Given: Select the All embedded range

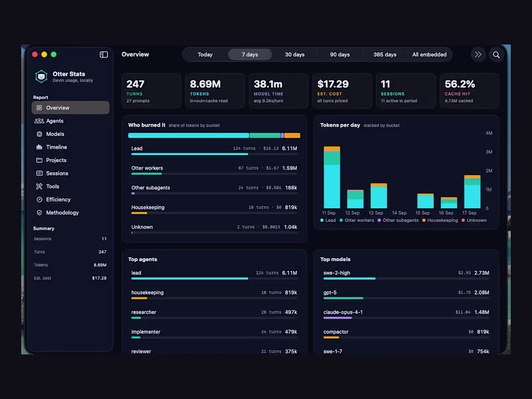Looking at the screenshot, I should click(x=429, y=55).
